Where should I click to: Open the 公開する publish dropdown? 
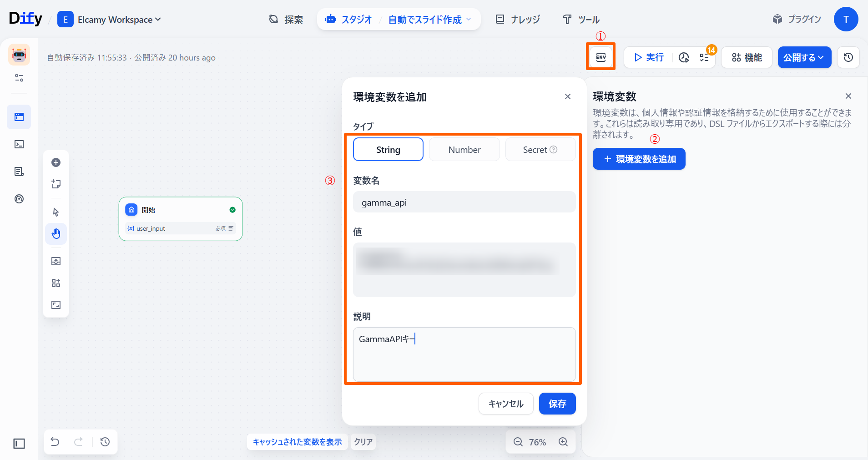click(804, 57)
